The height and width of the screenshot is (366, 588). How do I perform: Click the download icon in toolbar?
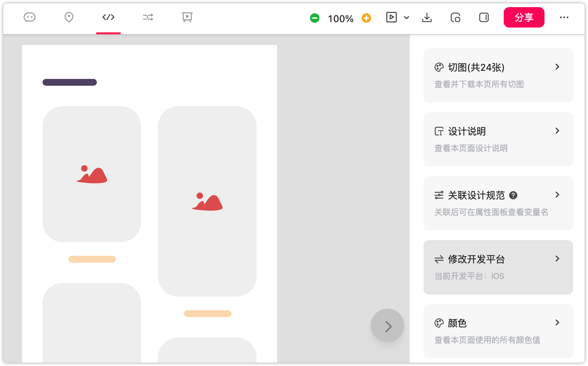427,17
